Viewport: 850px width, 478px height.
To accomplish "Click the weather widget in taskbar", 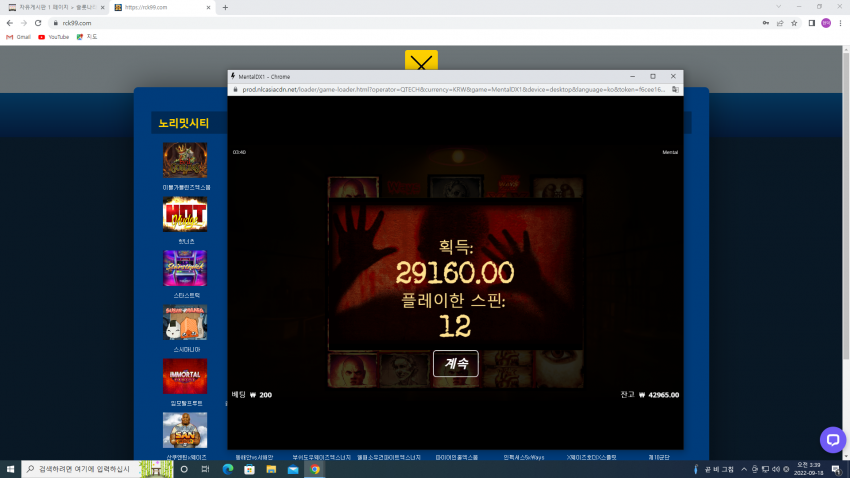I will [714, 469].
